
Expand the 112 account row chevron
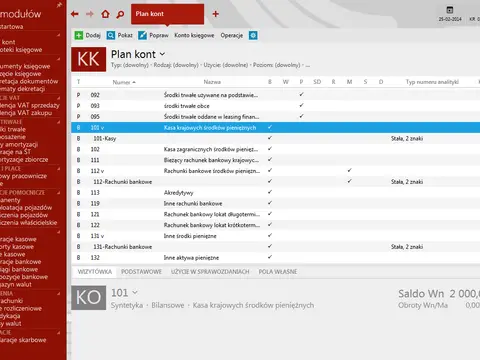click(x=102, y=171)
